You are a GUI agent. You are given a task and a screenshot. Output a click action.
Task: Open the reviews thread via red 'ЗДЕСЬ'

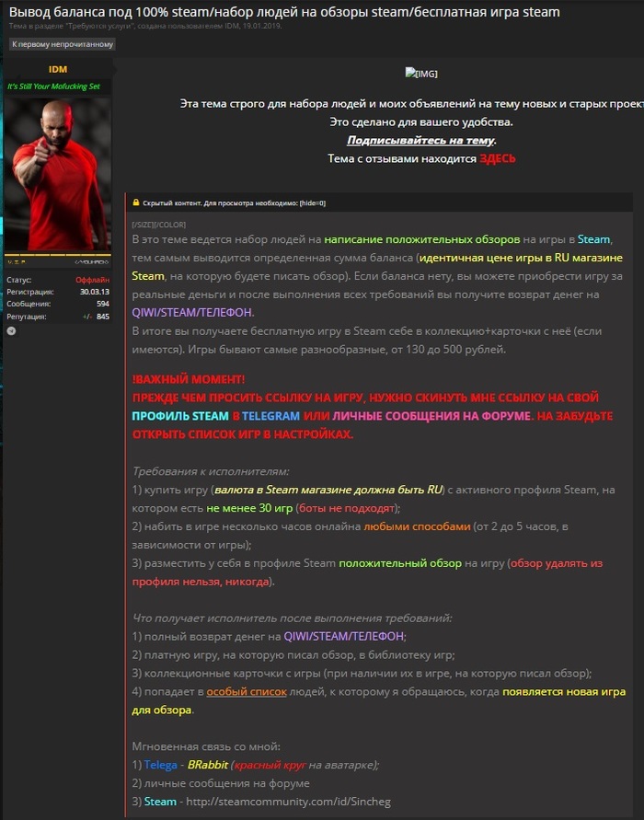pyautogui.click(x=497, y=158)
